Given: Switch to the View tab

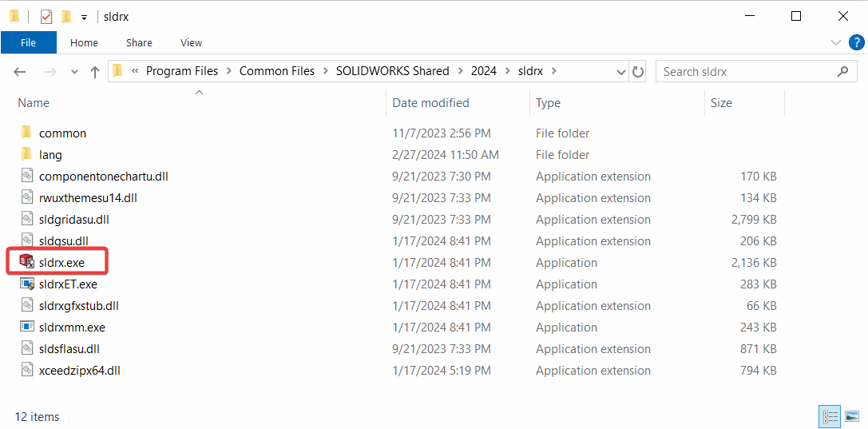Looking at the screenshot, I should coord(191,42).
